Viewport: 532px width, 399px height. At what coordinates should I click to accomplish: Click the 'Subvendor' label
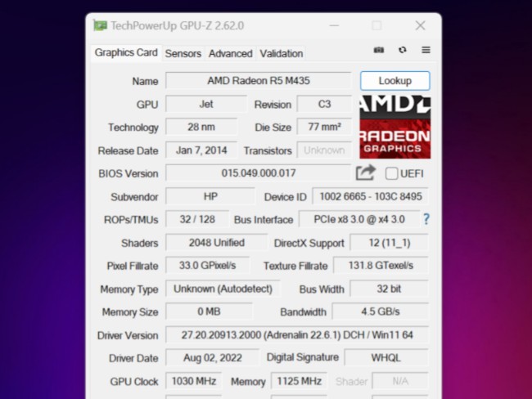(x=134, y=196)
